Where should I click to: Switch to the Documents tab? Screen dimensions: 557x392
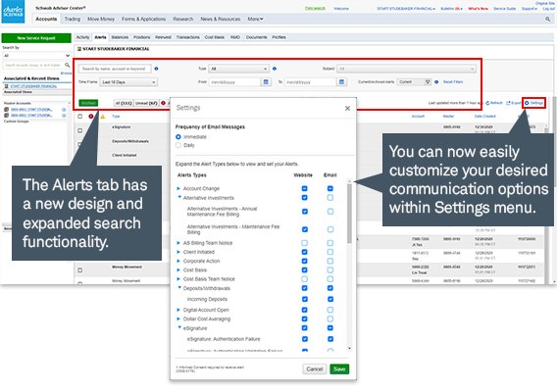(256, 37)
